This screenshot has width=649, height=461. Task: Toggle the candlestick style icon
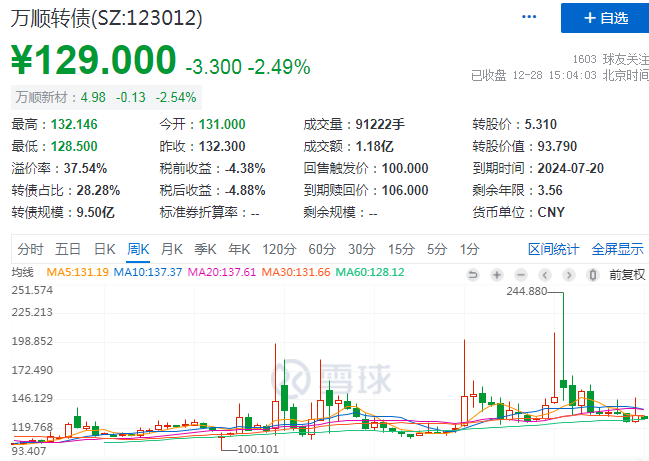pyautogui.click(x=593, y=275)
